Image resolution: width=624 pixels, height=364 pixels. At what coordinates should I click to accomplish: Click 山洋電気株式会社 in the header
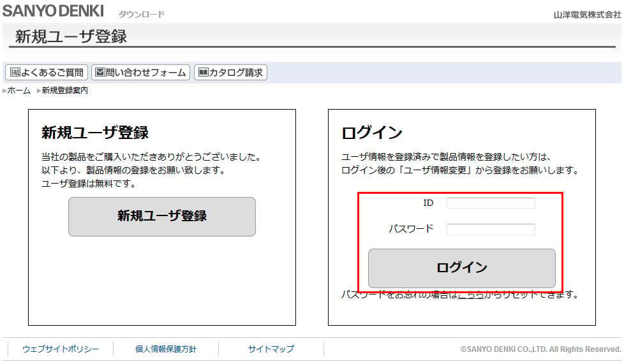tap(588, 15)
